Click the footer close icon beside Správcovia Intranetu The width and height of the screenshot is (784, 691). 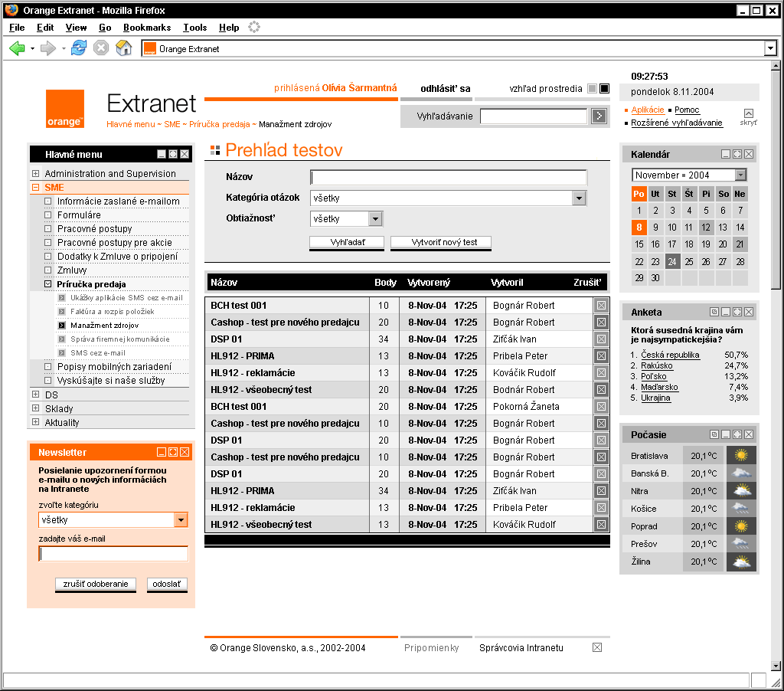pos(597,648)
